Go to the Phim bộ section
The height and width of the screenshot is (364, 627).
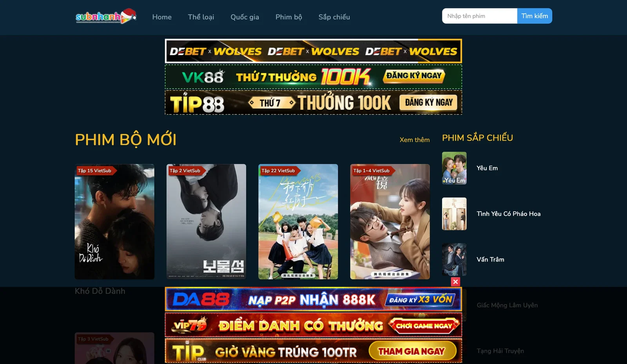click(x=288, y=17)
